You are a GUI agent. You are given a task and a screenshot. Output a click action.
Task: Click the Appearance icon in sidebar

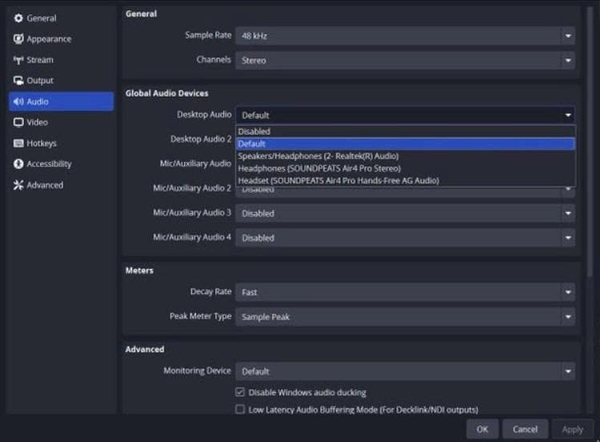[18, 39]
